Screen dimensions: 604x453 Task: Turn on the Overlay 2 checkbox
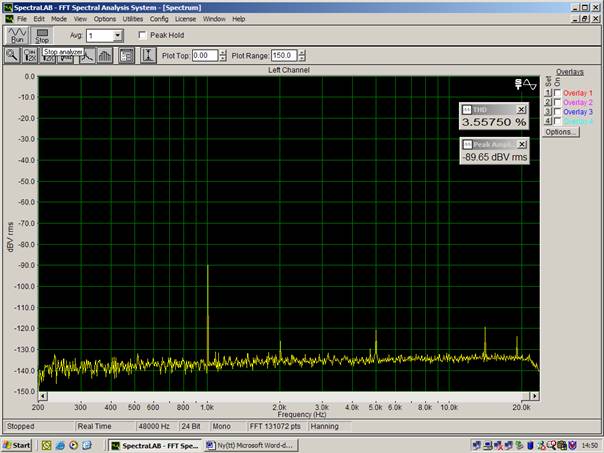[x=557, y=102]
